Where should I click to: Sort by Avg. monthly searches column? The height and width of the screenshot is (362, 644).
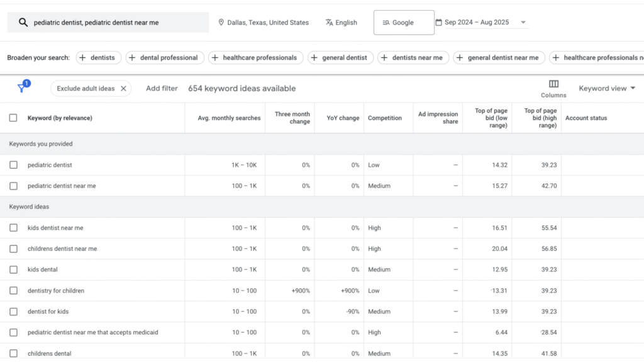coord(229,118)
